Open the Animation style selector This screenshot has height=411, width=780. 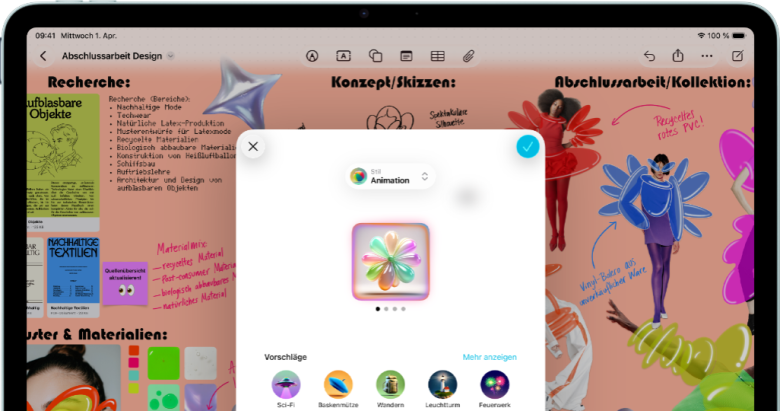pyautogui.click(x=391, y=177)
